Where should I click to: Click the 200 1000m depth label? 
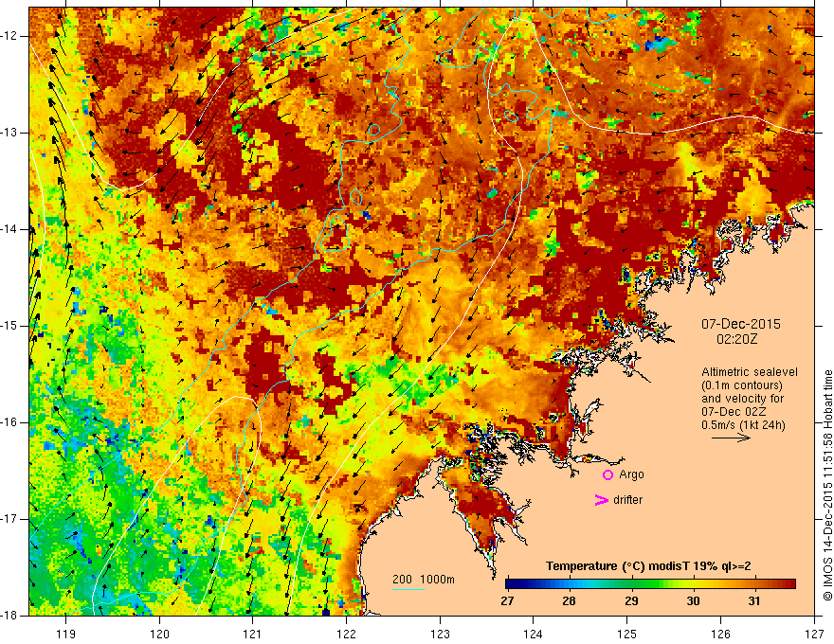[x=424, y=580]
